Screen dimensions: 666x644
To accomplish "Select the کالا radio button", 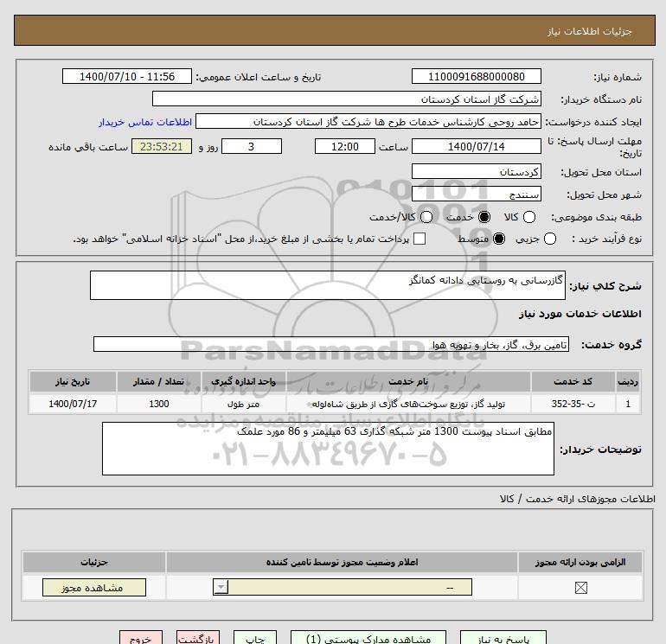I will point(528,217).
